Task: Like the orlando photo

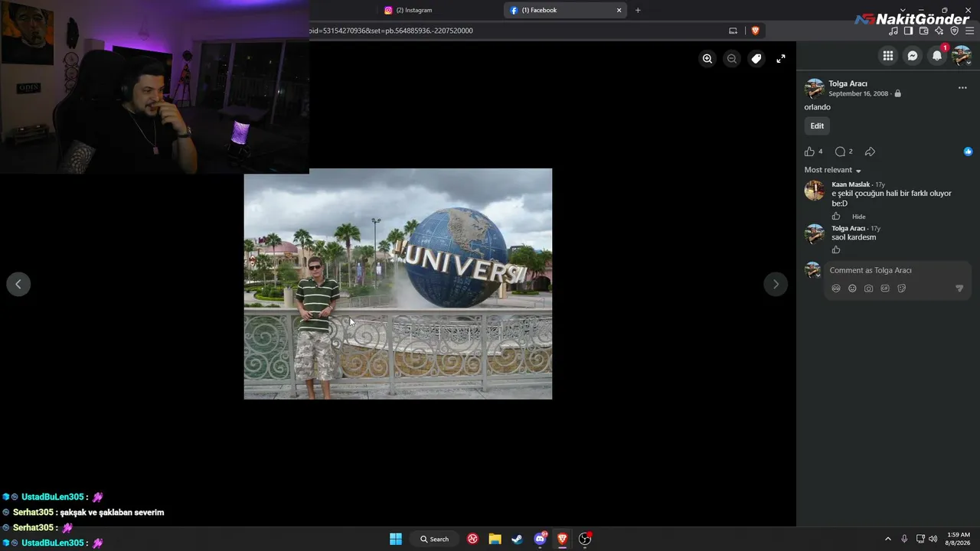Action: (809, 152)
